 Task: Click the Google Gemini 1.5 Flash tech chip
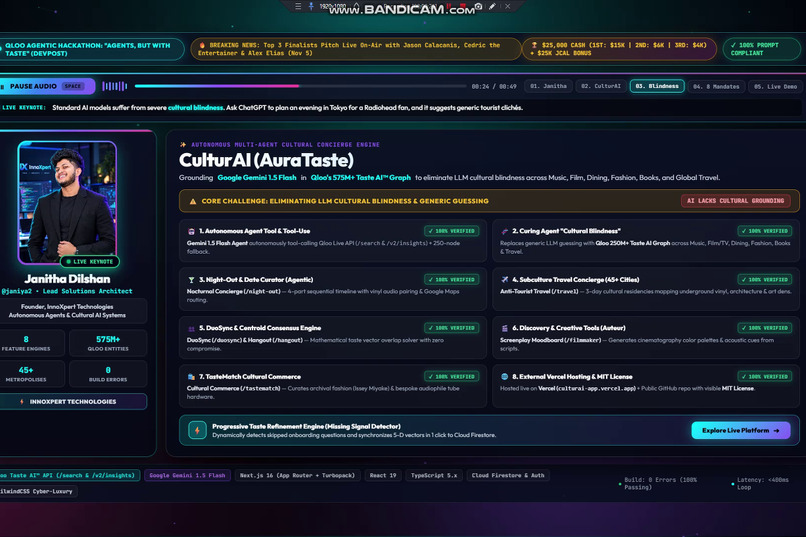(x=187, y=475)
